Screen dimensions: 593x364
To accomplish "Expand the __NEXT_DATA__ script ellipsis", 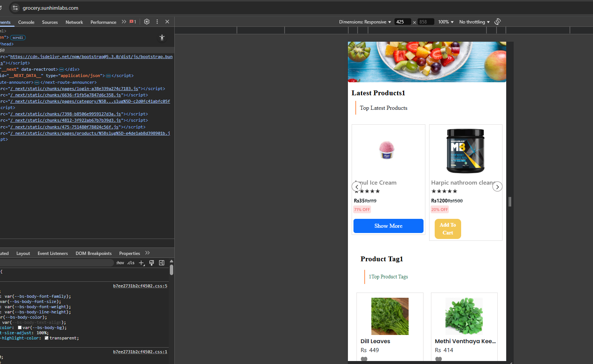I will pos(108,76).
